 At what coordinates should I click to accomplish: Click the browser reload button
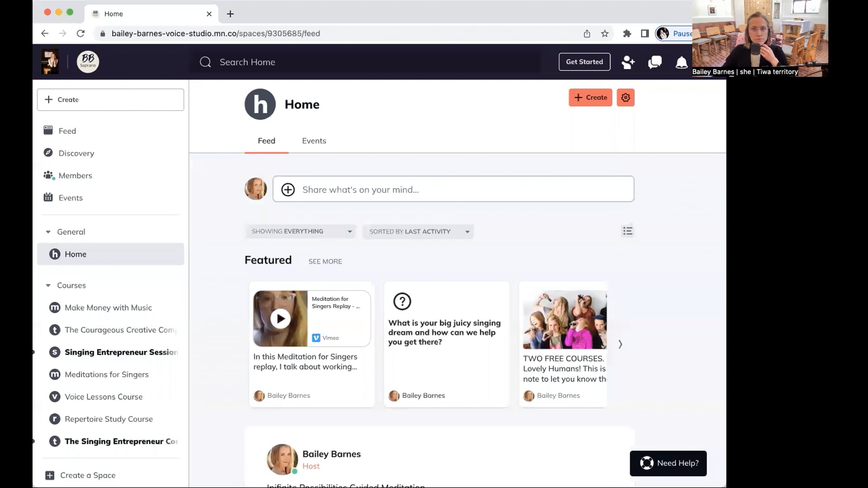click(x=80, y=33)
